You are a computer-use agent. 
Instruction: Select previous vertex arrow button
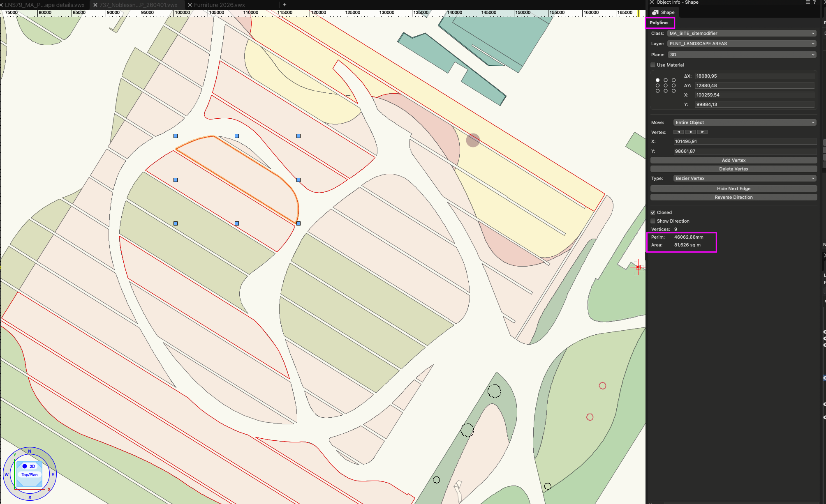[x=678, y=132]
